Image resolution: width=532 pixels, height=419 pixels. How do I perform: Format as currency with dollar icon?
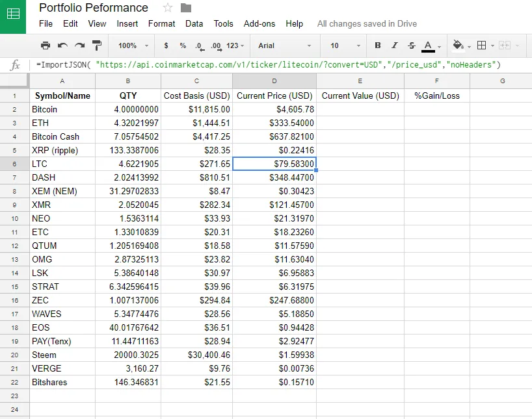click(x=166, y=45)
